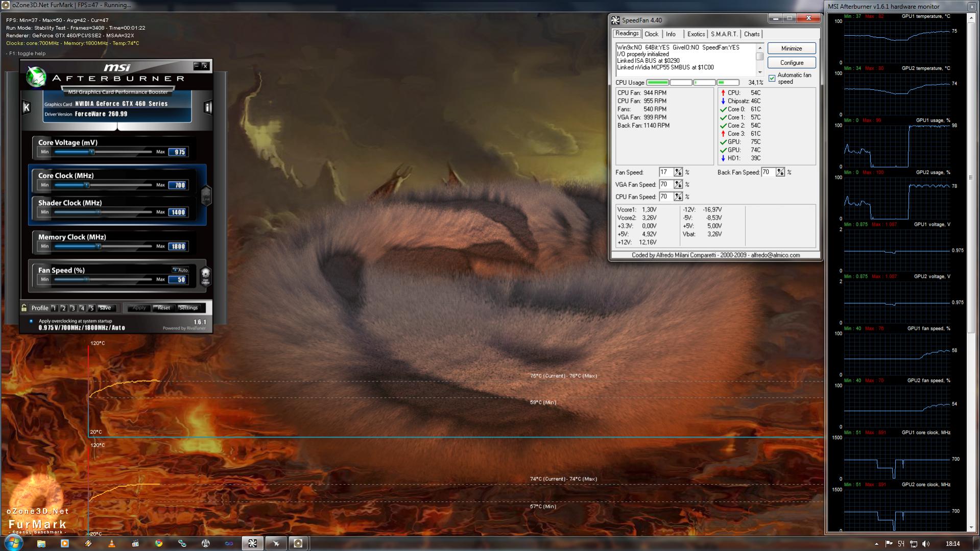Click the Afterburner green logo icon
980x551 pixels.
click(36, 77)
